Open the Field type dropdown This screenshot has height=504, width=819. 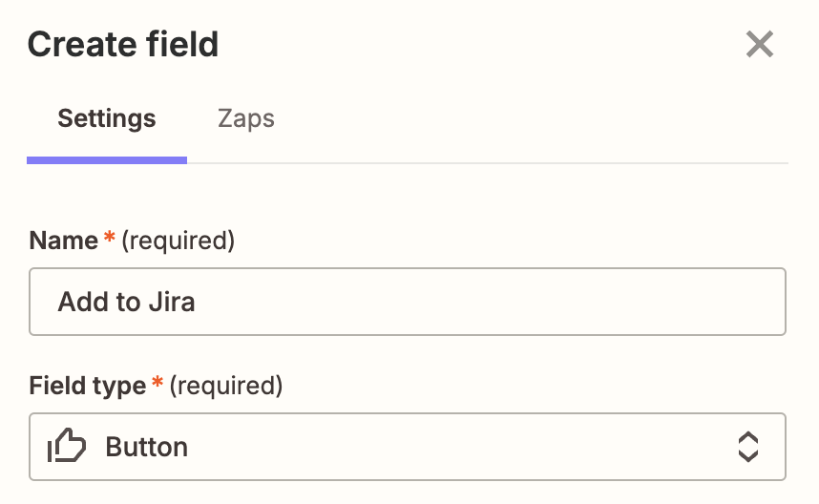(407, 446)
